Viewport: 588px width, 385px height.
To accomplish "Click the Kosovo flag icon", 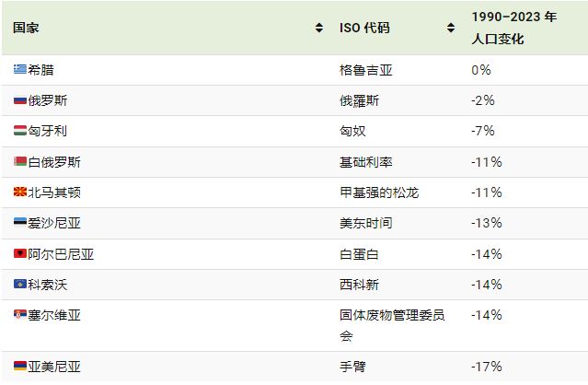I will tap(20, 284).
